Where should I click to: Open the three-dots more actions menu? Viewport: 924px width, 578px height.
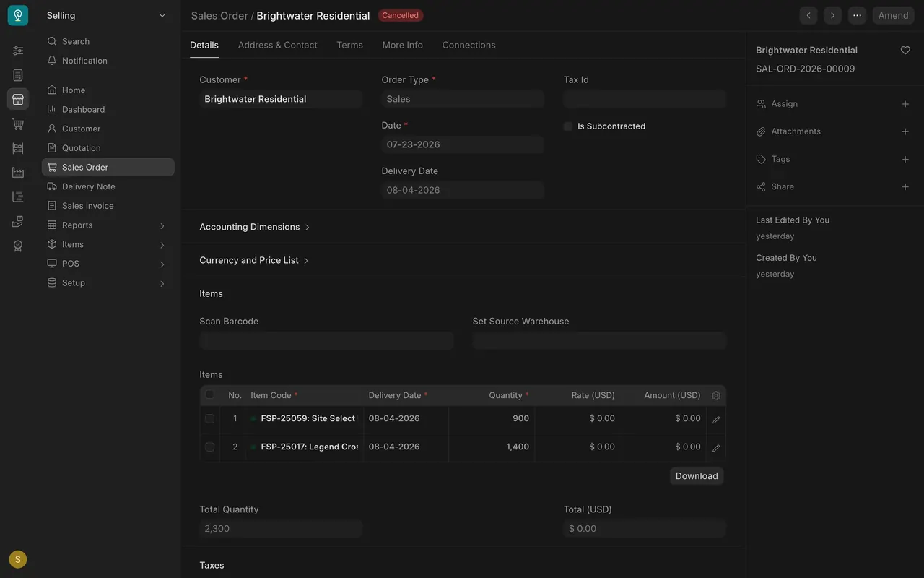[x=857, y=15]
